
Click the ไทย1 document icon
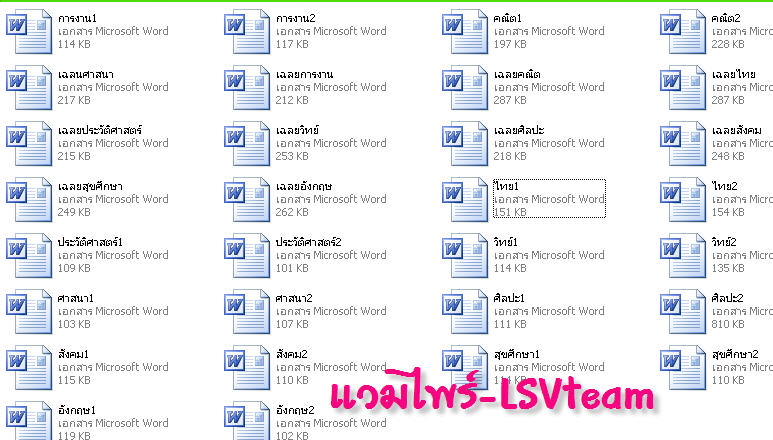(x=464, y=200)
